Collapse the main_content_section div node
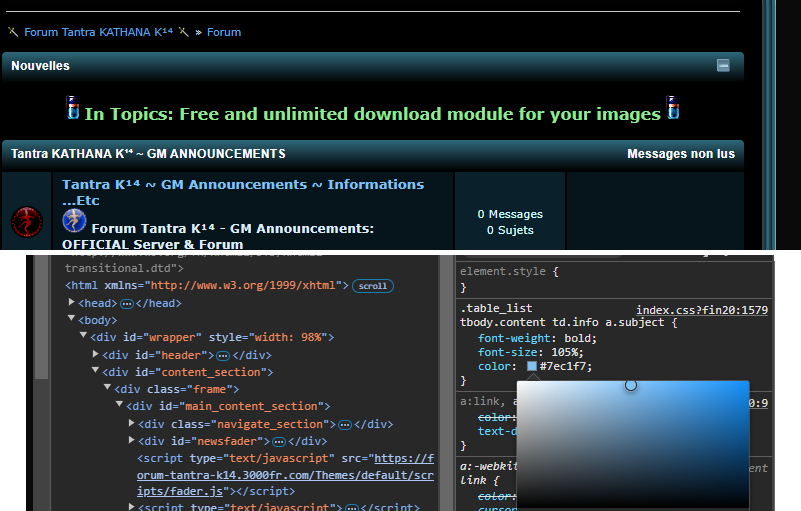This screenshot has width=801, height=511. point(120,404)
